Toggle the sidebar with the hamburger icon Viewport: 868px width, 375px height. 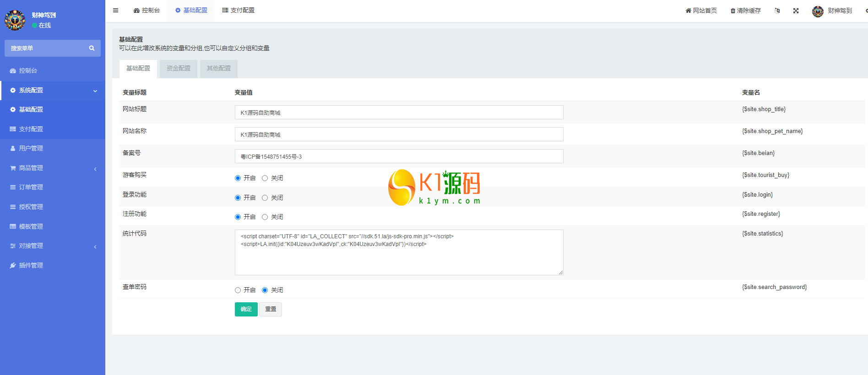116,10
